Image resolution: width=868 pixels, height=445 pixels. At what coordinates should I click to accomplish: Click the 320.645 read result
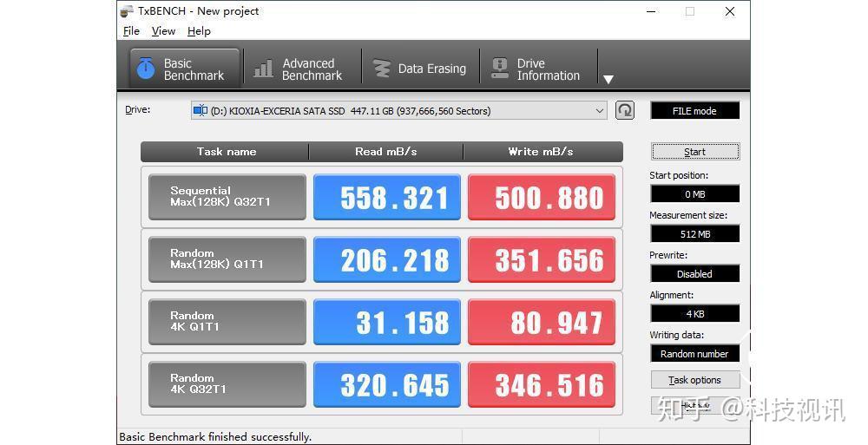[387, 384]
